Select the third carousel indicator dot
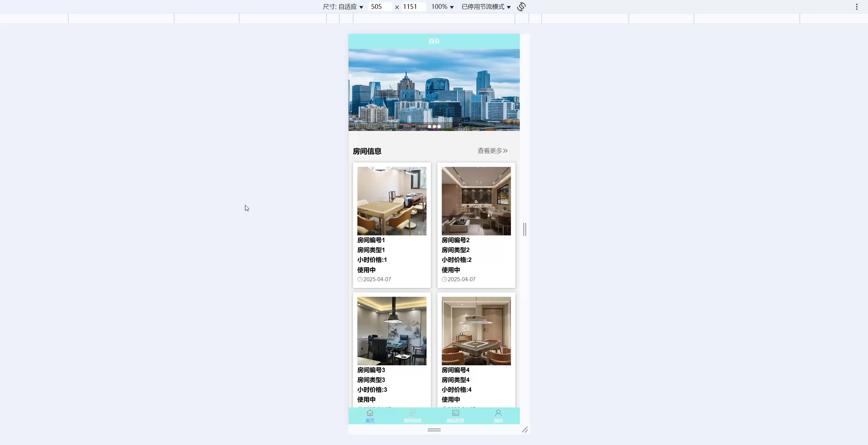 point(439,127)
